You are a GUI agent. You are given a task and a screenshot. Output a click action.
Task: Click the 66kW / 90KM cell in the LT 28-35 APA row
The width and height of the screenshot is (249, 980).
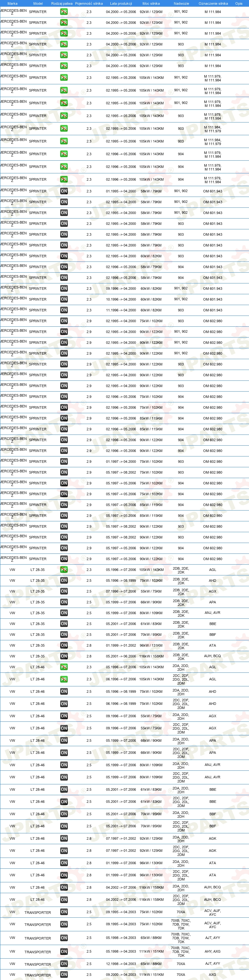(x=151, y=602)
